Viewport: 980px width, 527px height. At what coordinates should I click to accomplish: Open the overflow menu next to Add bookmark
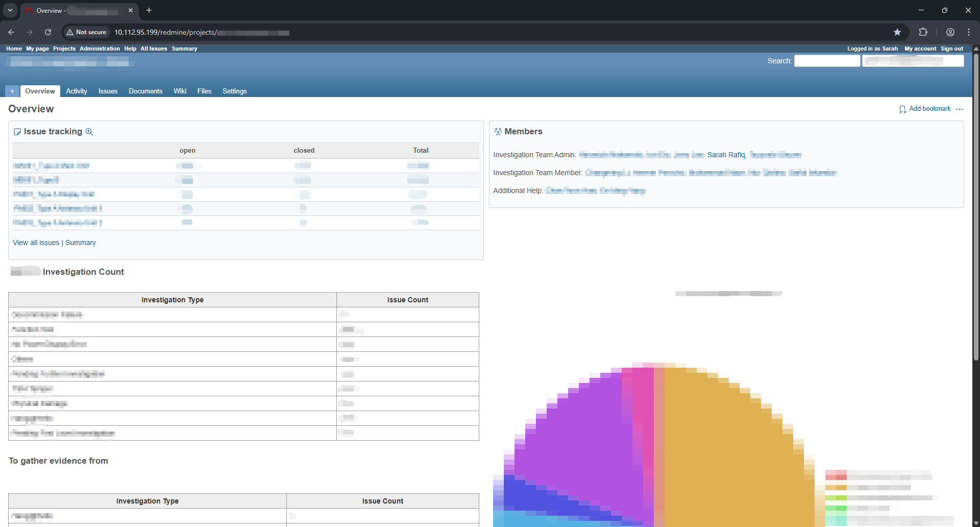tap(960, 109)
